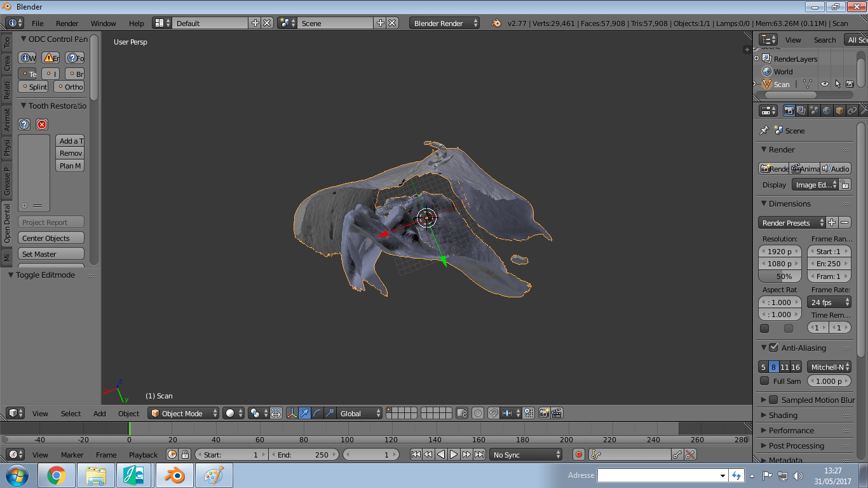
Task: Toggle visibility eye for Scan object
Action: point(824,84)
